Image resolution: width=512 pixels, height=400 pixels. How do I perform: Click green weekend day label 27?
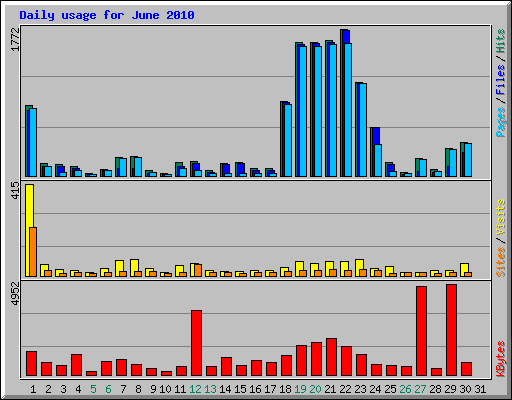(420, 389)
